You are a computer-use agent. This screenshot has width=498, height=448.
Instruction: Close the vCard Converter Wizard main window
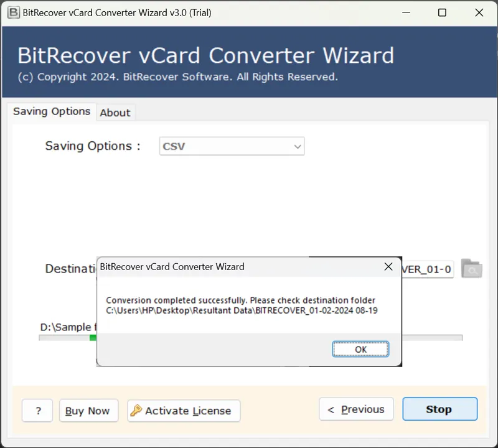[x=479, y=12]
